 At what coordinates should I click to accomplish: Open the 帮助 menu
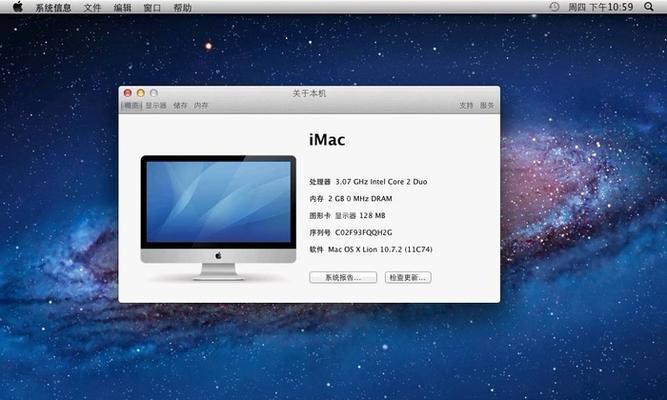[182, 8]
